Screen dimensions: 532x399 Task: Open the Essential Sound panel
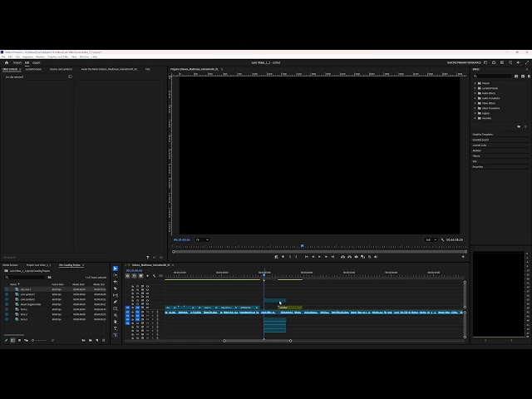pyautogui.click(x=480, y=140)
